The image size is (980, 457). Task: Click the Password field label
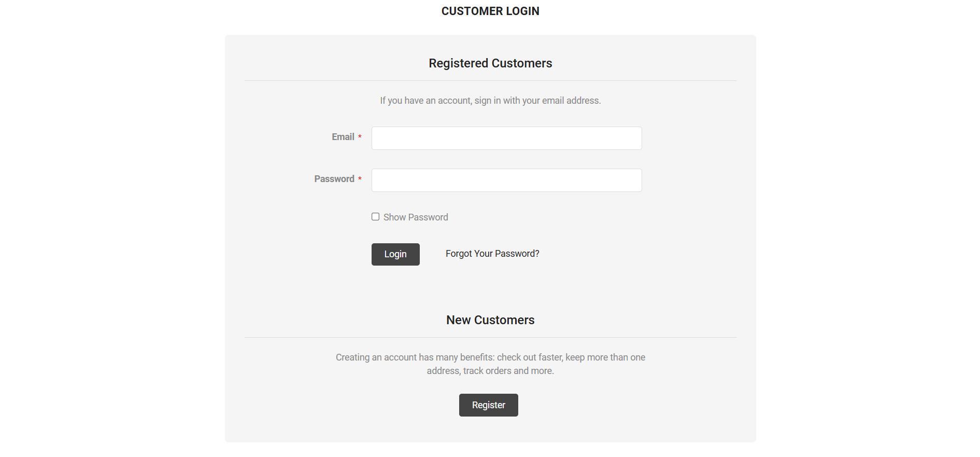(x=334, y=179)
